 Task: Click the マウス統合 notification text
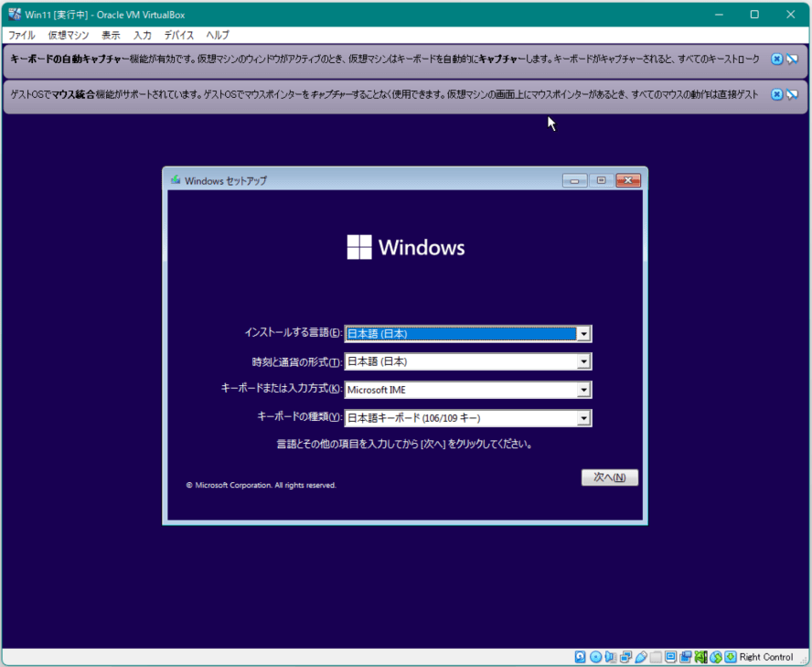384,94
